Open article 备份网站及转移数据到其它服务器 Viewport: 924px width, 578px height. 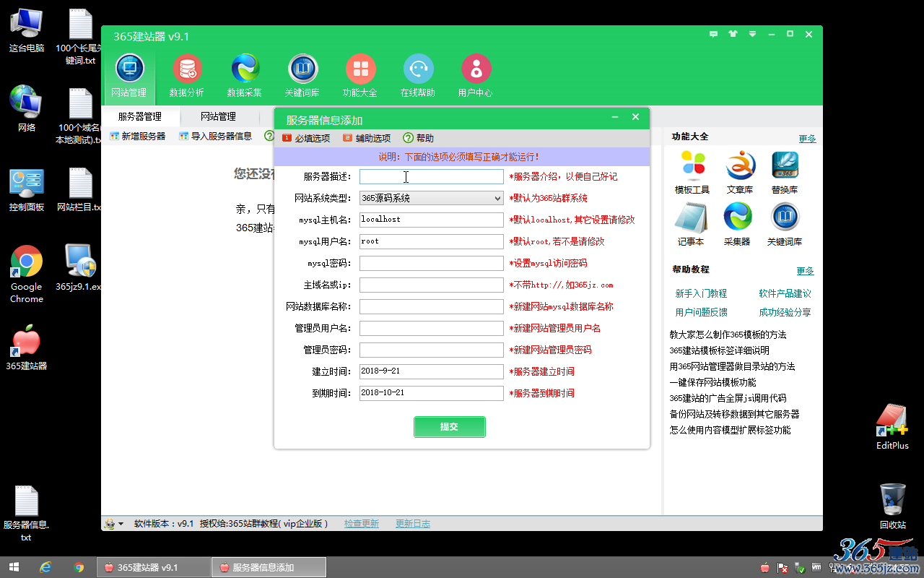coord(734,414)
